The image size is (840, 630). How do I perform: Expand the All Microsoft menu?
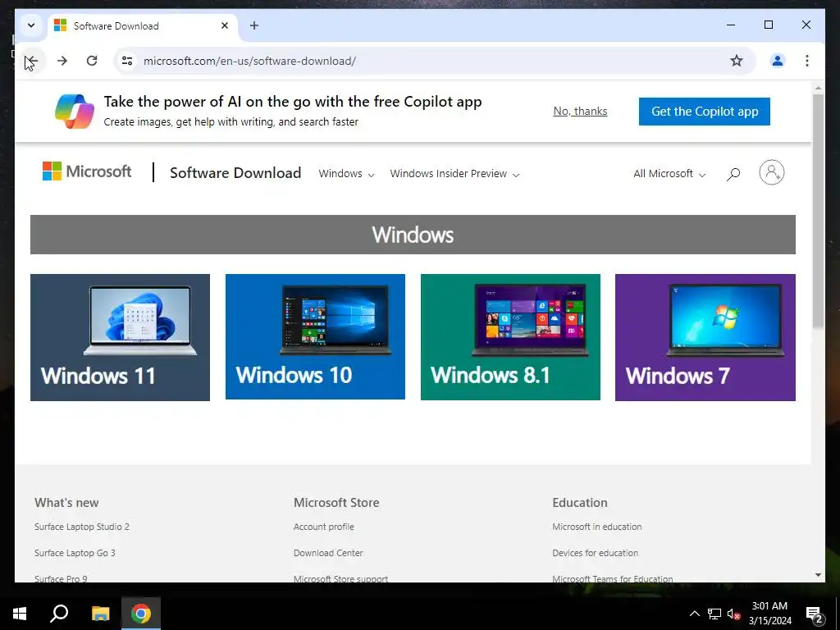pyautogui.click(x=669, y=174)
